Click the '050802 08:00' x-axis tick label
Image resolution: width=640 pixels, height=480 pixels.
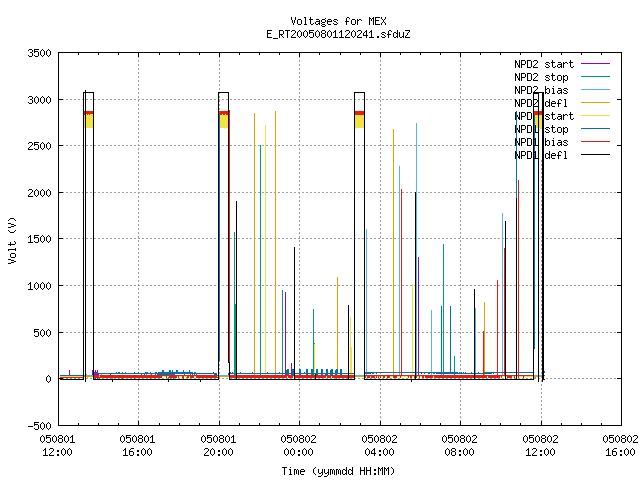coord(459,446)
